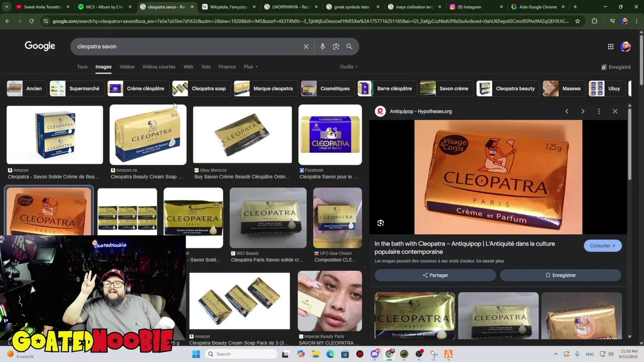Open the Google apps grid
This screenshot has height=362, width=644.
pos(610,46)
